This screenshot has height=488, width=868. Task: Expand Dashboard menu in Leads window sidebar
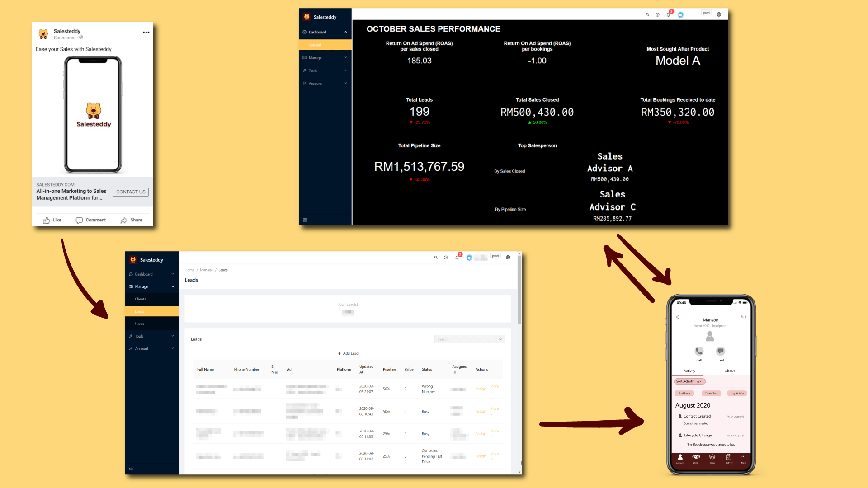point(151,274)
